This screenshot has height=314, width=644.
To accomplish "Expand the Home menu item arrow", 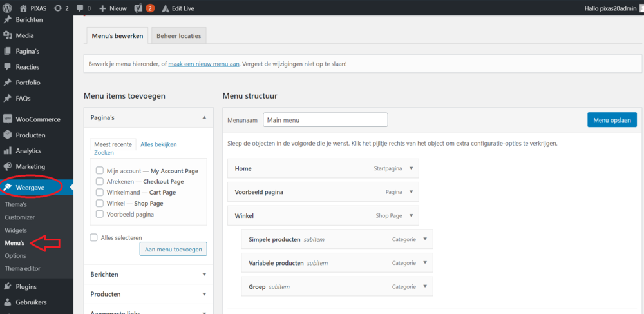I will pos(411,168).
